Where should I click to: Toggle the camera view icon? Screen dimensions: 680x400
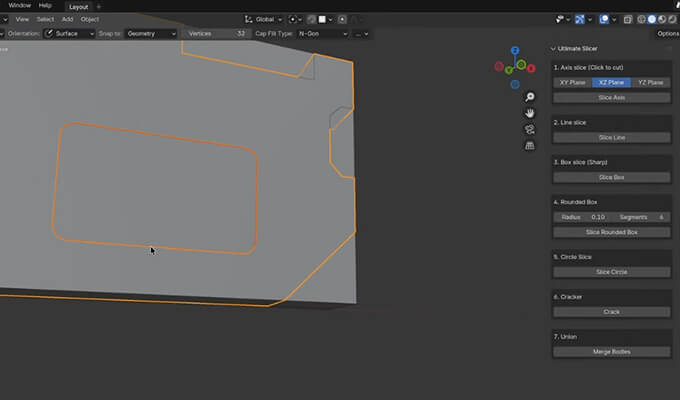click(x=530, y=129)
